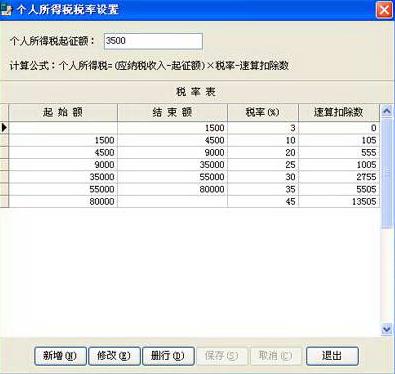Click the vertical scrollbar thumb
Viewport: 395px width, 374px height.
(387, 173)
